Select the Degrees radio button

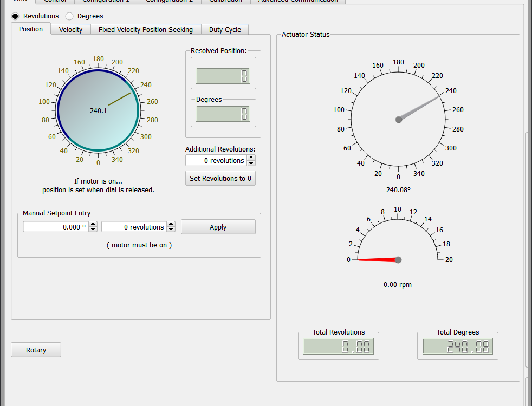(x=69, y=16)
